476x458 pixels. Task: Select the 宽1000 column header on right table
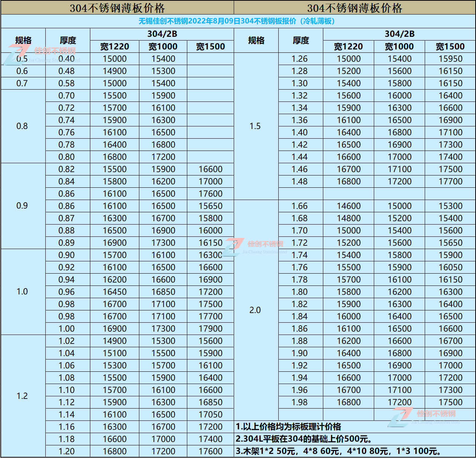click(399, 46)
